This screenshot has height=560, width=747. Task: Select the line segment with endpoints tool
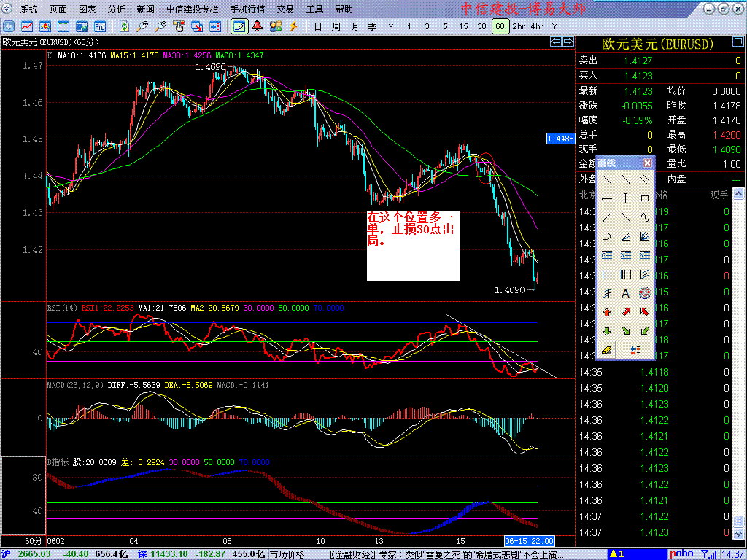pyautogui.click(x=626, y=179)
